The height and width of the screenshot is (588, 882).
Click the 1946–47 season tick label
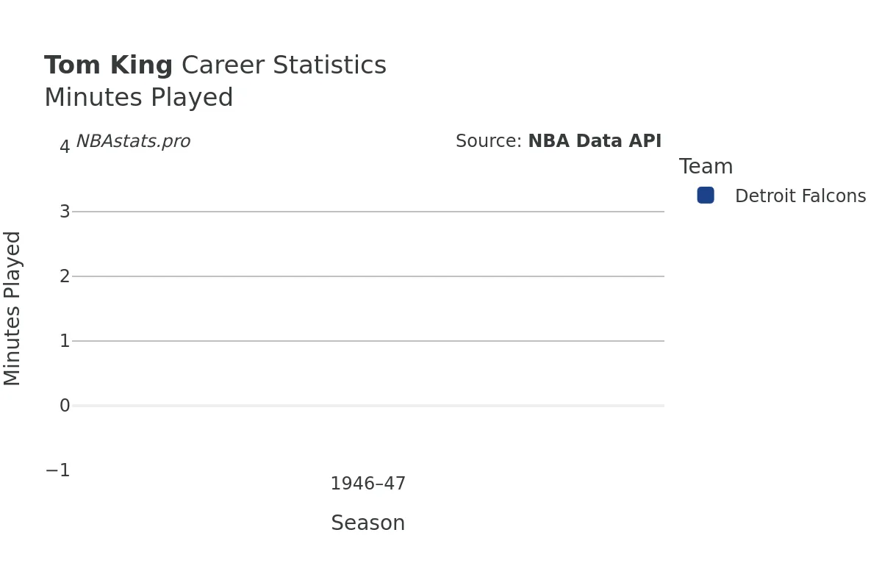pyautogui.click(x=367, y=484)
